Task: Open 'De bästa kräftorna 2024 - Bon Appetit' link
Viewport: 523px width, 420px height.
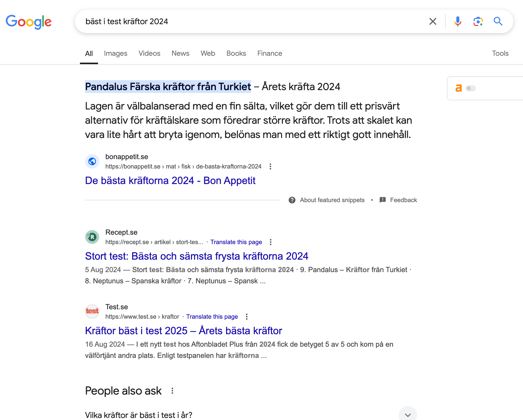Action: (170, 180)
